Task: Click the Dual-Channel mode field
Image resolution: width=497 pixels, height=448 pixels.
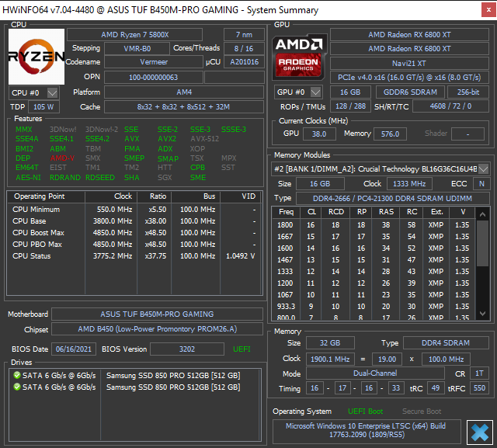Action: point(375,373)
